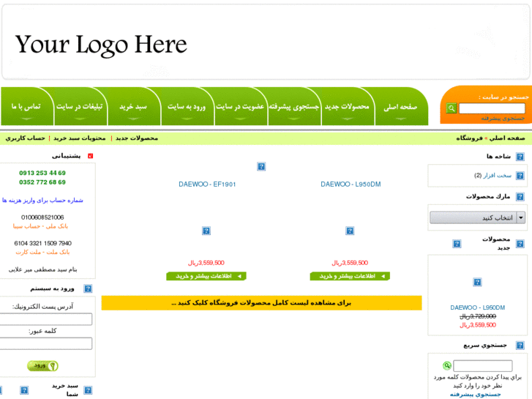
Task: Click اطلاعات بیشتر و خرید button under EF1901
Action: point(206,276)
